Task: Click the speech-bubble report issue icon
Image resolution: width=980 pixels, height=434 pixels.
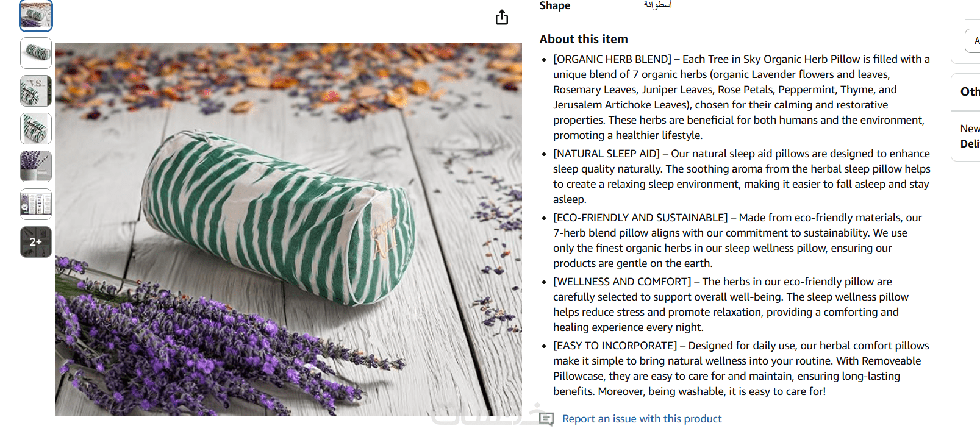Action: (546, 419)
